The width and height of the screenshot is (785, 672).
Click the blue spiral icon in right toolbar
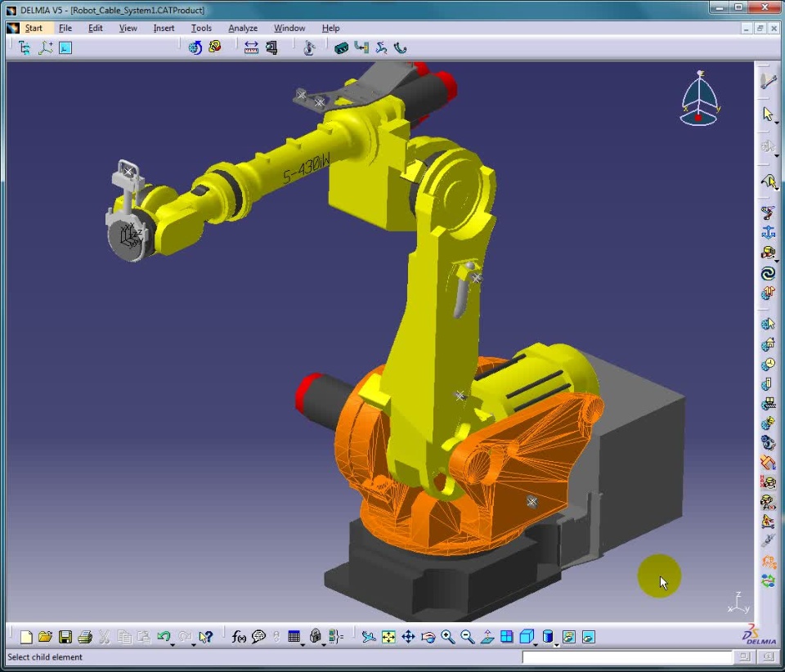[x=768, y=273]
